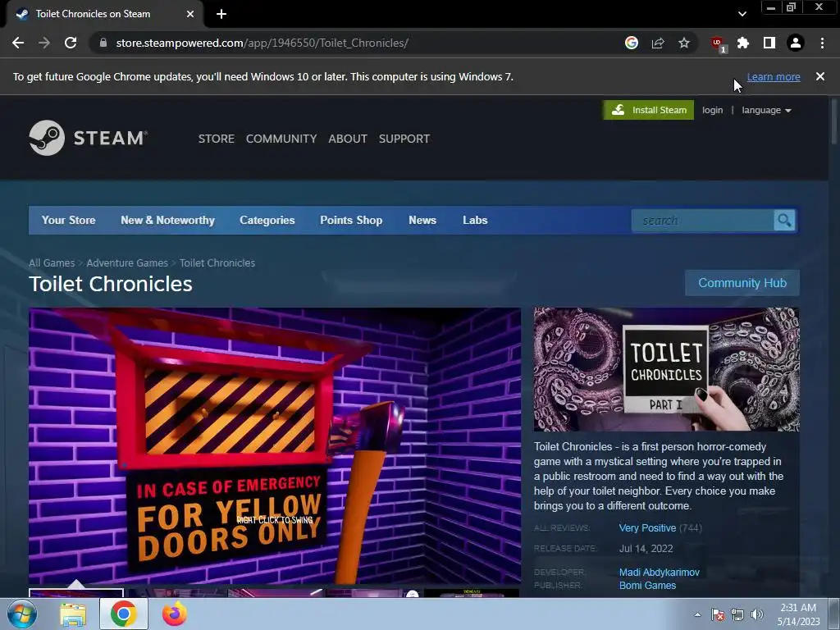The height and width of the screenshot is (630, 840).
Task: Click the Toilet Chronicles breadcrumb
Action: click(x=217, y=263)
